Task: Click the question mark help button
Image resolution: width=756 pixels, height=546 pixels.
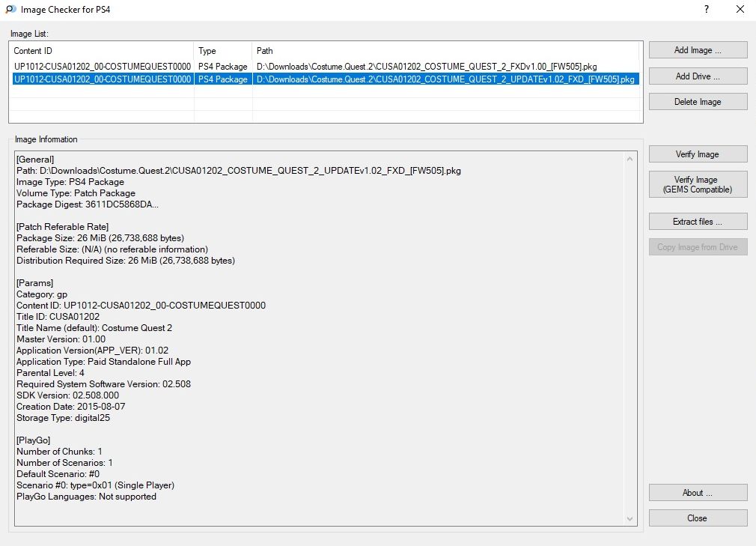Action: (x=707, y=9)
